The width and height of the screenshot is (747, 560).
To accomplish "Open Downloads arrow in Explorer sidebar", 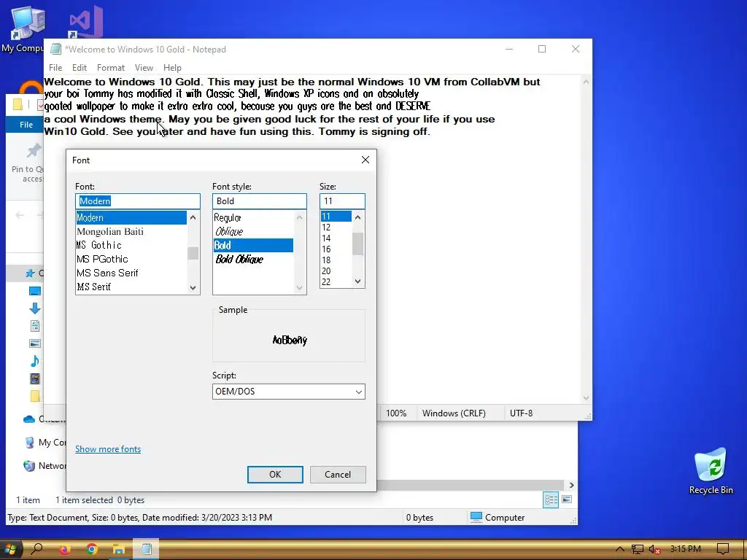I will [35, 308].
